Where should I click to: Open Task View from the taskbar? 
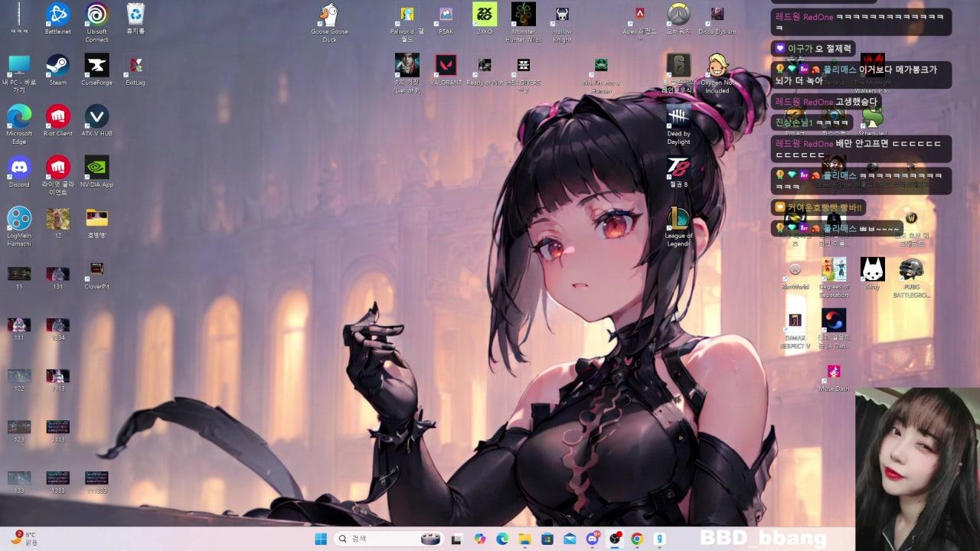coord(457,539)
